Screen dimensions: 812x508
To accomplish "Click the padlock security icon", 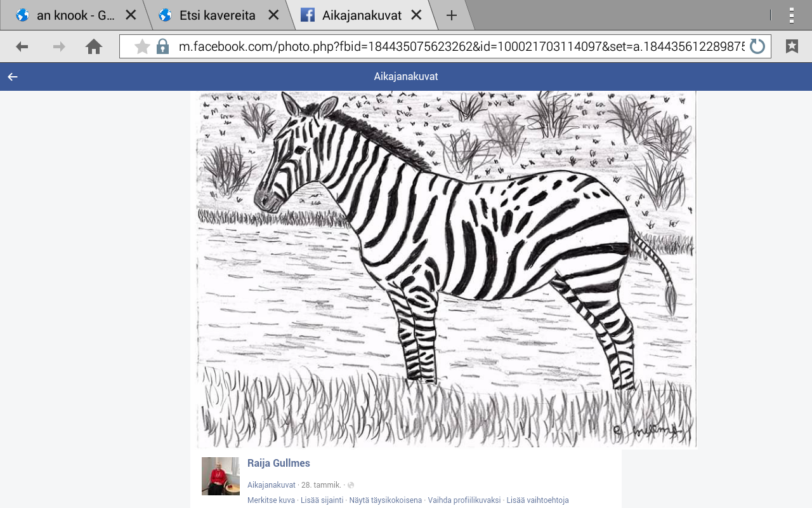I will click(163, 46).
